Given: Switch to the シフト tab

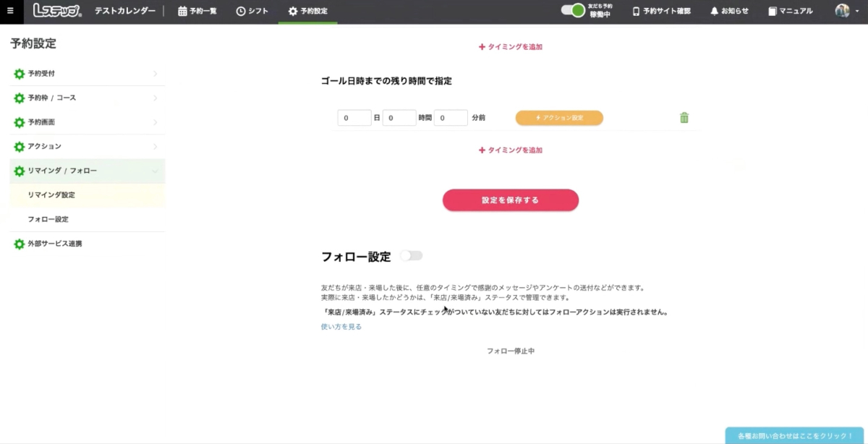Looking at the screenshot, I should click(x=252, y=11).
